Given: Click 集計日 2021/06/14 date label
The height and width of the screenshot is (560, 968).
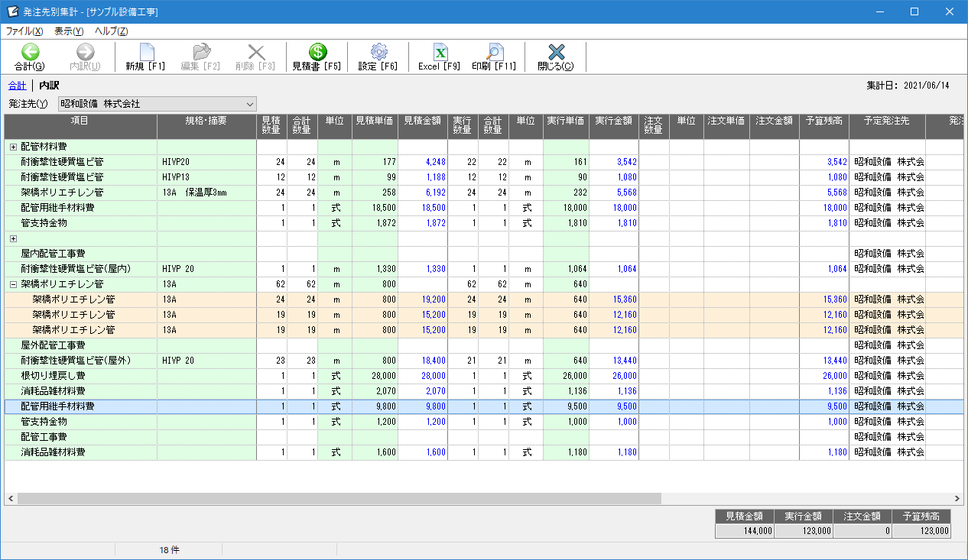Looking at the screenshot, I should pyautogui.click(x=908, y=86).
